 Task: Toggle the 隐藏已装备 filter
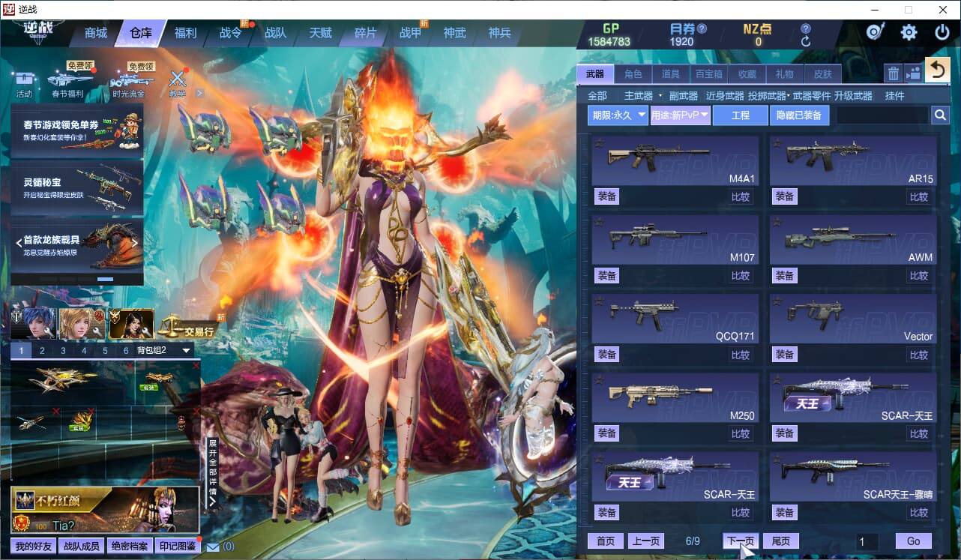[x=799, y=115]
